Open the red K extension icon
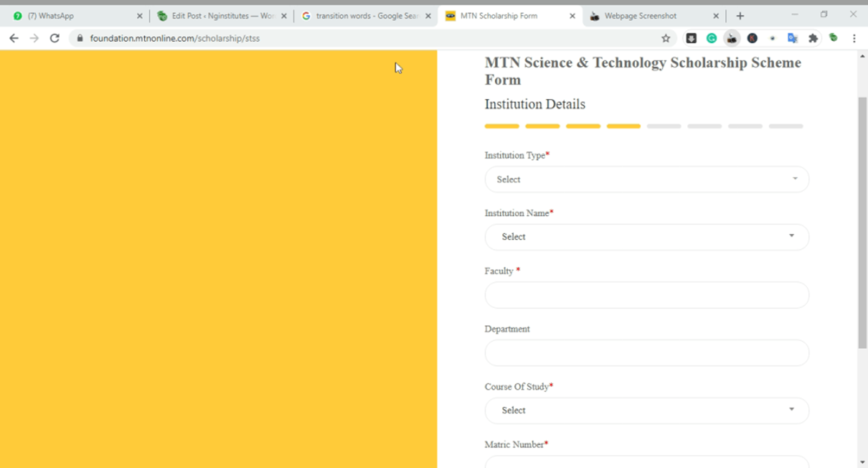The image size is (868, 468). (752, 38)
